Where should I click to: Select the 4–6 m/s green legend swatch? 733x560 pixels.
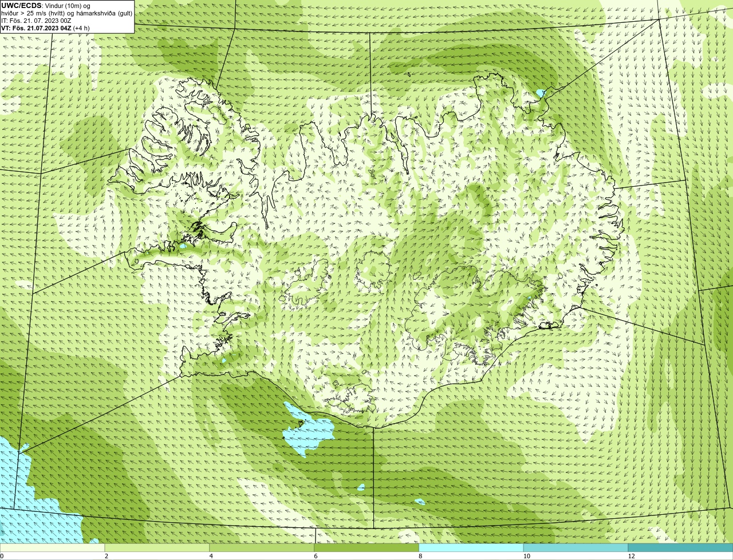(x=262, y=548)
